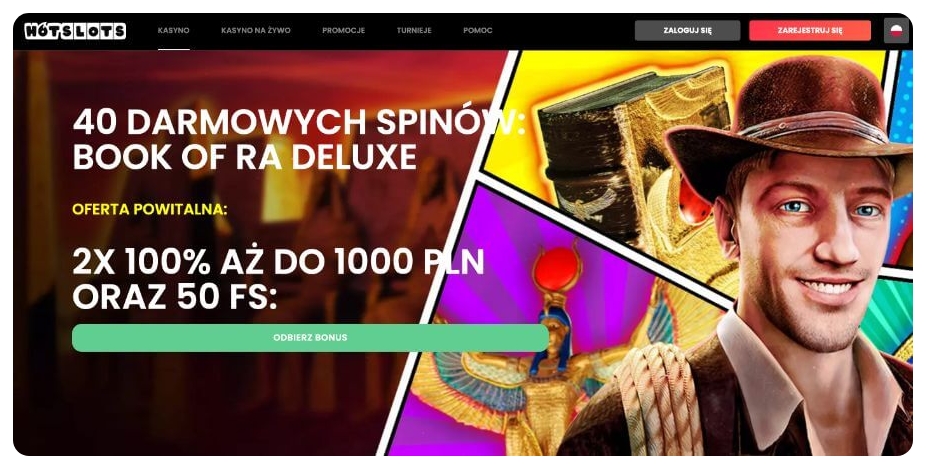Image resolution: width=926 pixels, height=467 pixels.
Task: Open the Polish flag language selector
Action: (x=896, y=31)
